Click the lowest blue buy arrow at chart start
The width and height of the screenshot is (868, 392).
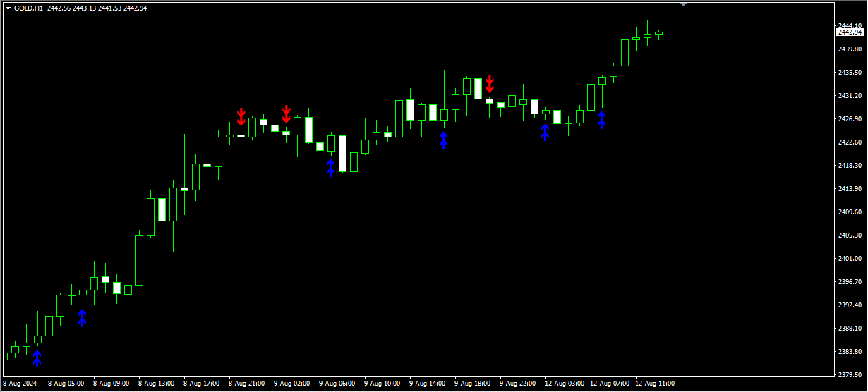(x=37, y=359)
